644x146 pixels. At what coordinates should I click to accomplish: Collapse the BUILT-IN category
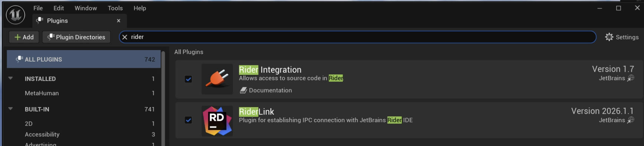click(10, 109)
